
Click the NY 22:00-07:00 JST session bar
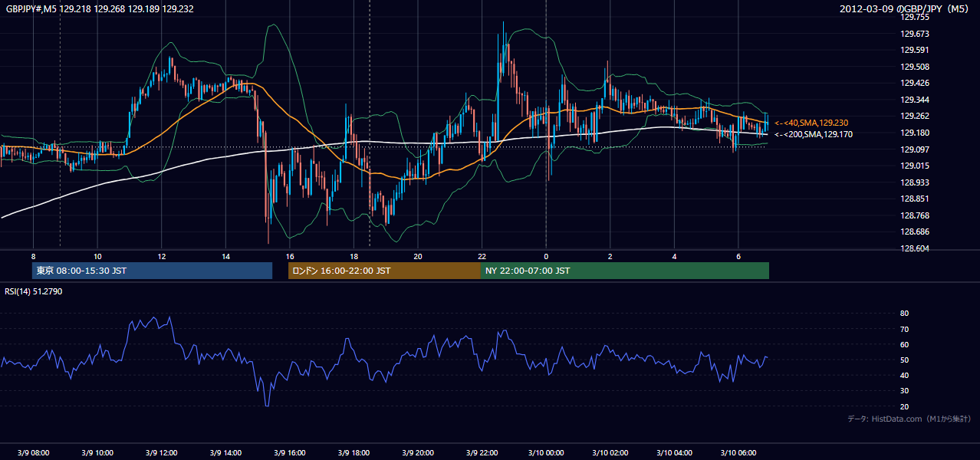coord(624,271)
